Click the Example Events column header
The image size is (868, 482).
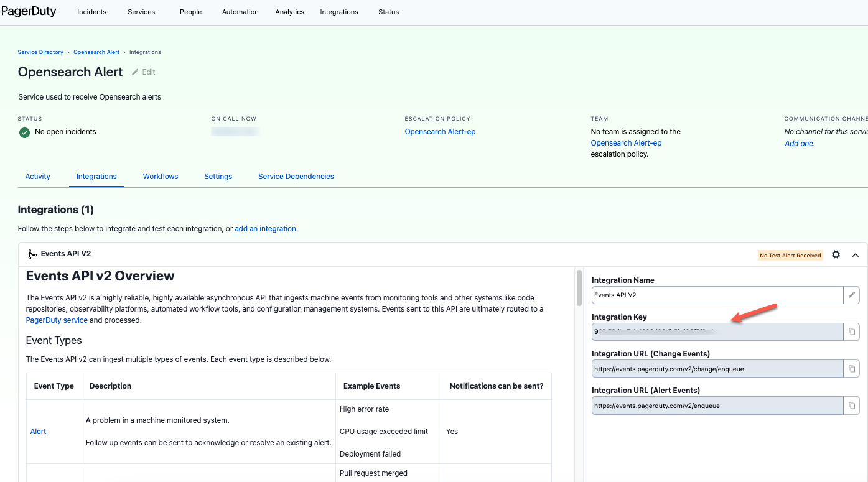point(371,386)
